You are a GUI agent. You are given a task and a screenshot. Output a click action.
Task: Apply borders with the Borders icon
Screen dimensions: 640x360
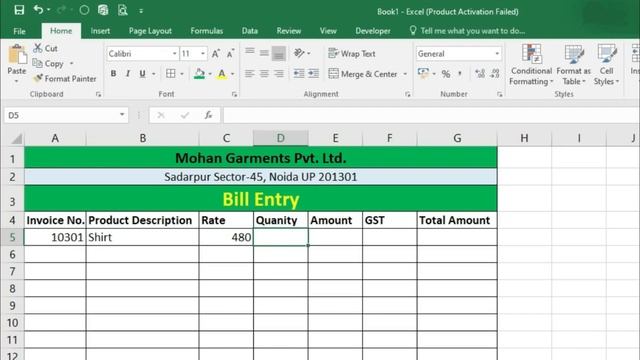pyautogui.click(x=171, y=74)
